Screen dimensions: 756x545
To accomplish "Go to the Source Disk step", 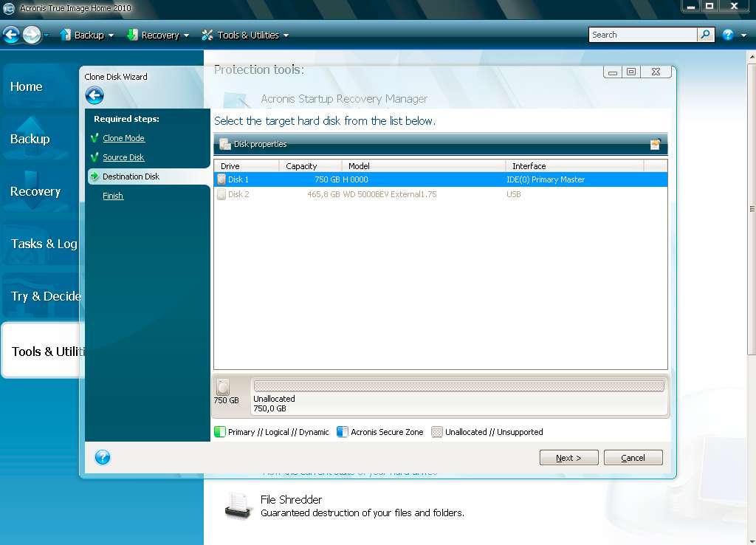I will click(x=123, y=157).
